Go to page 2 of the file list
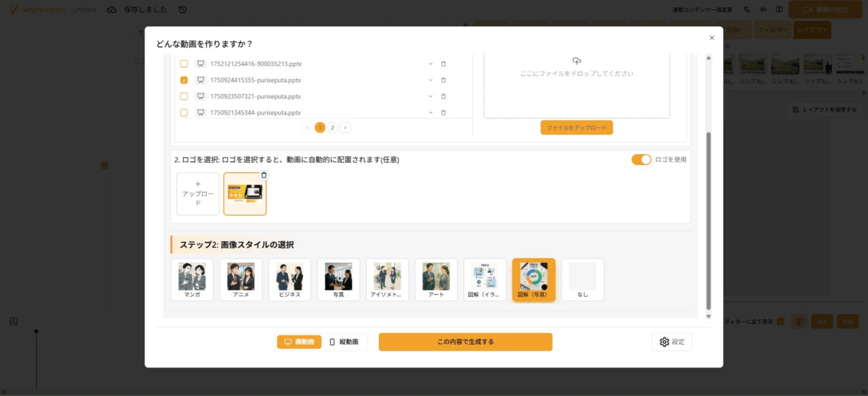The width and height of the screenshot is (868, 396). (332, 127)
